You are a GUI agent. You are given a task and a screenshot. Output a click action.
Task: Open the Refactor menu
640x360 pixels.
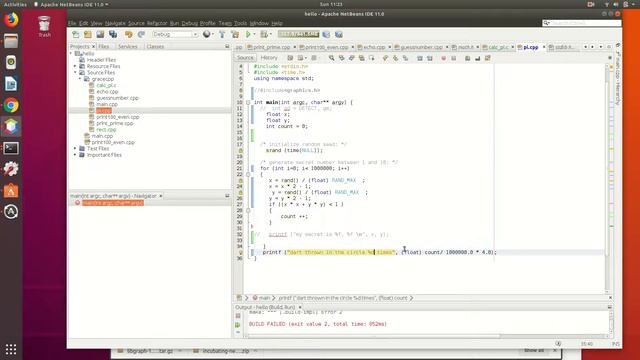pyautogui.click(x=157, y=23)
